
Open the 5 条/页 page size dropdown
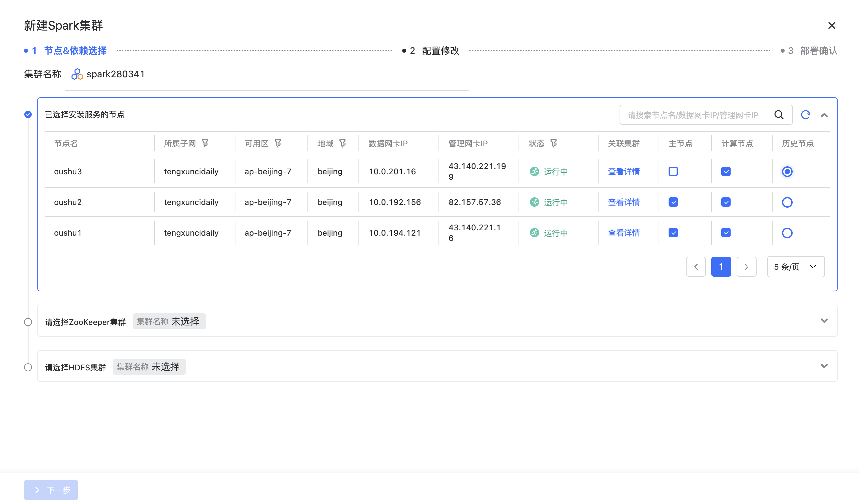[x=796, y=266]
